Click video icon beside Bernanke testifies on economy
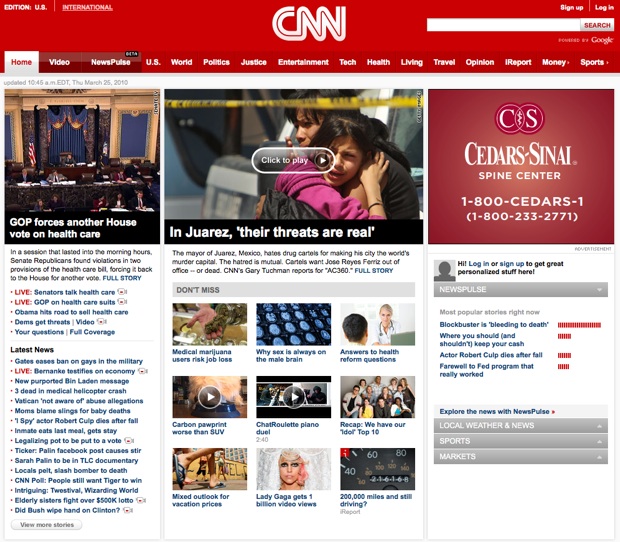Viewport: 620px width, 542px height. 142,371
